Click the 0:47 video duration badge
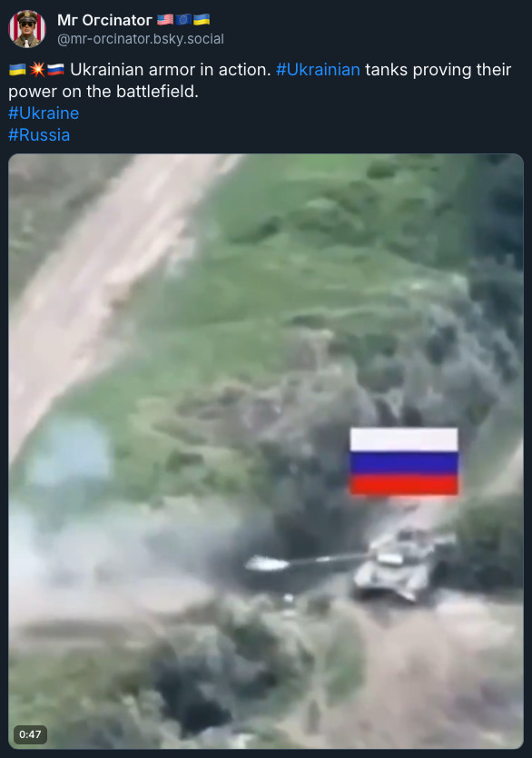The image size is (532, 758). pos(30,734)
